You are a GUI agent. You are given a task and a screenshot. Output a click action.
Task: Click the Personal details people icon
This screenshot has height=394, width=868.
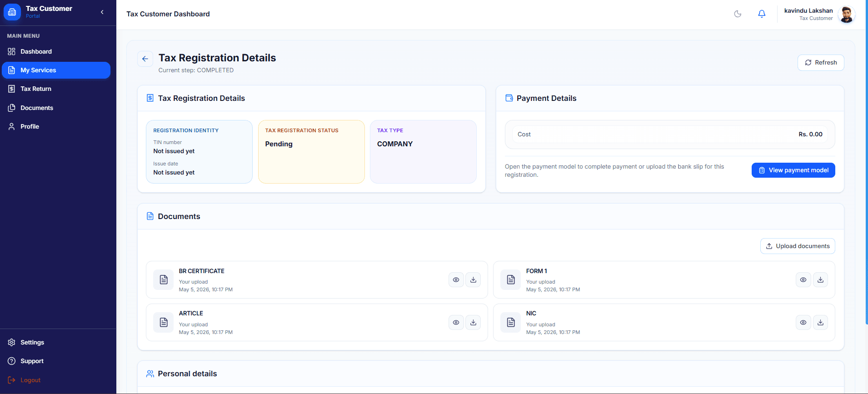(x=150, y=374)
